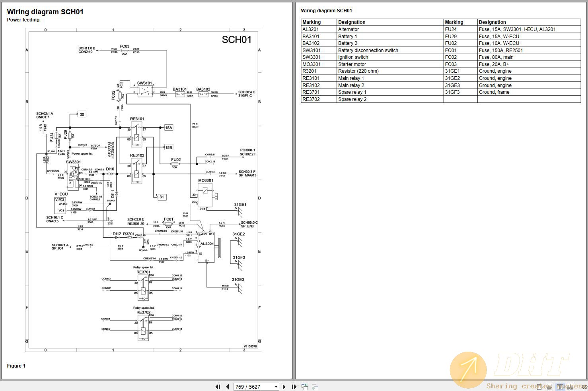Viewport: 588px width, 391px height.
Task: Click the SW3101 switch label in diagram
Action: point(144,83)
